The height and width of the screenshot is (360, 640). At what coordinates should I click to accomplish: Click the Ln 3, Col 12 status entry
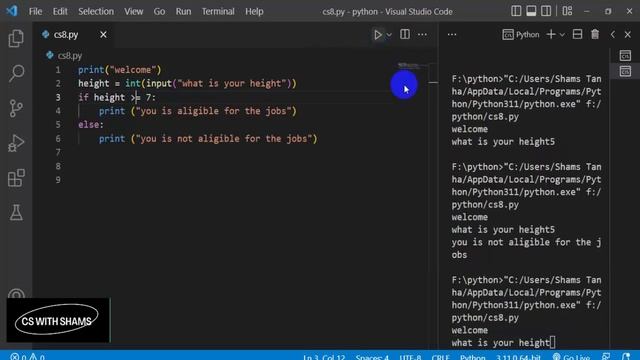coord(324,357)
